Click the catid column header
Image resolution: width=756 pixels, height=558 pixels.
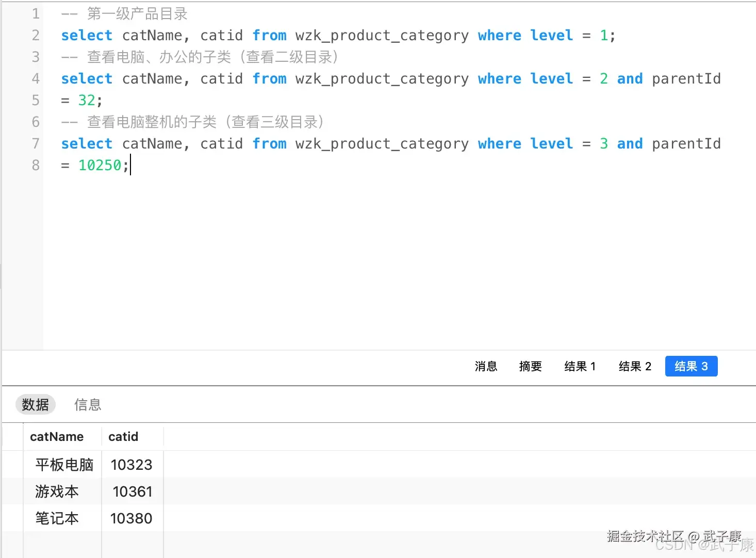tap(123, 437)
